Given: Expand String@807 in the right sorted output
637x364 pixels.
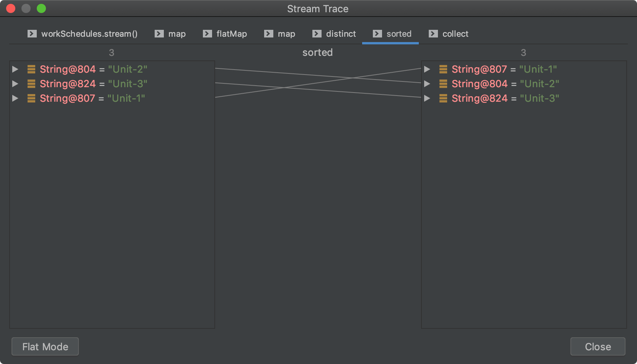Looking at the screenshot, I should 427,69.
